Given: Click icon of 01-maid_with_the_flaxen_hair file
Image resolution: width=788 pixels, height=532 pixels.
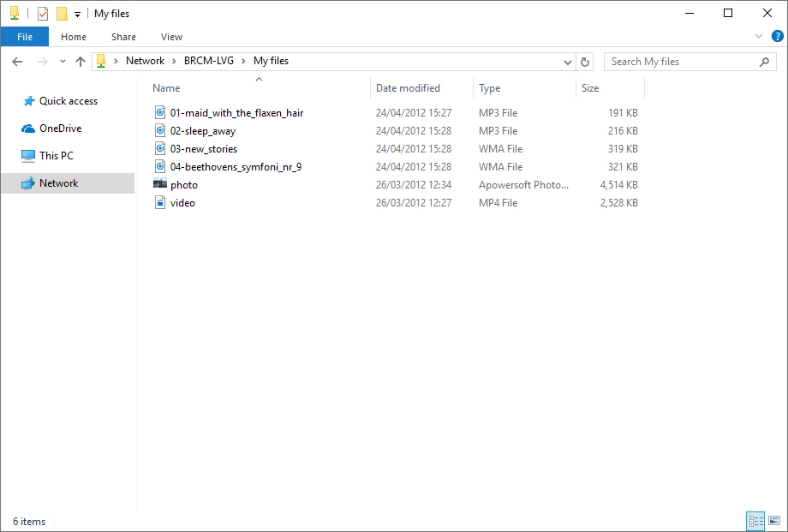Looking at the screenshot, I should coord(160,112).
